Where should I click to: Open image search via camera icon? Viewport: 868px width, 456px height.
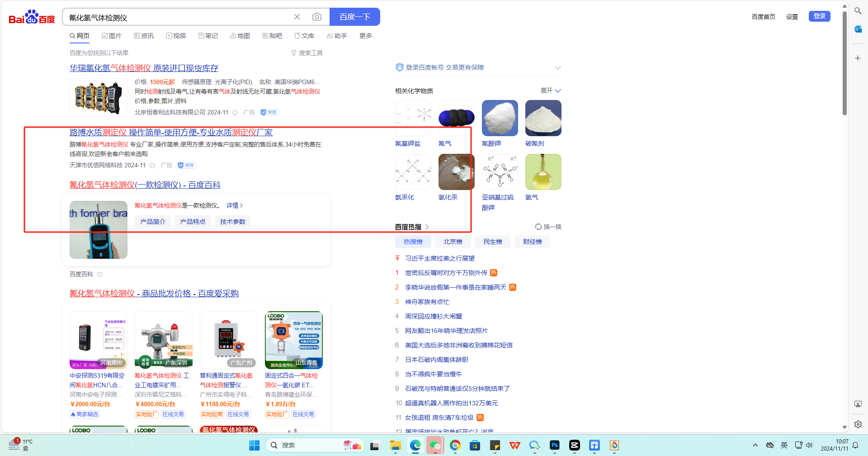317,17
